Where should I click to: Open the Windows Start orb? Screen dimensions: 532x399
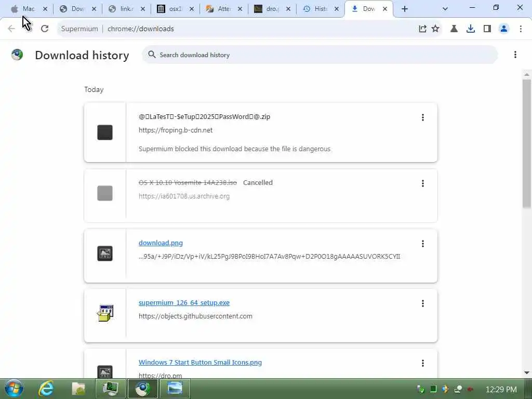click(x=14, y=389)
